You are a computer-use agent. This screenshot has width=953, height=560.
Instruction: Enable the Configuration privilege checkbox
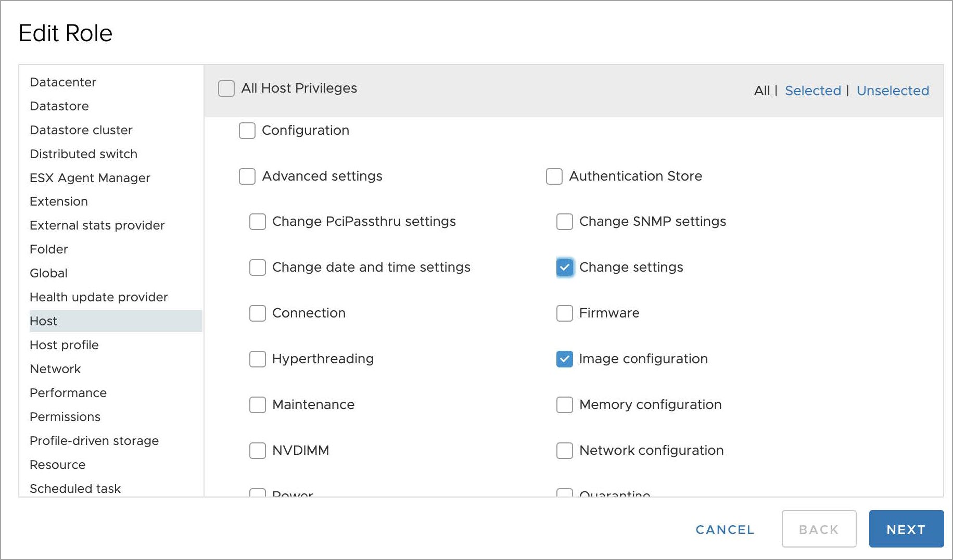pos(247,131)
